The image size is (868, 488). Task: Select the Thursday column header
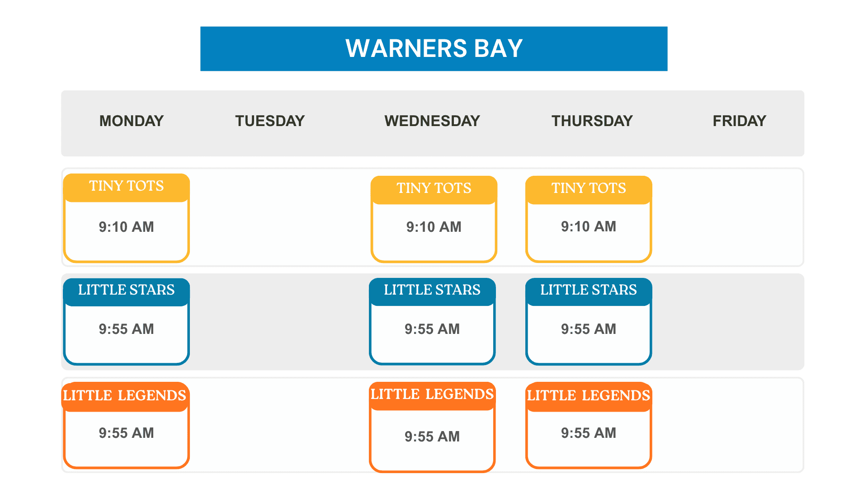(x=592, y=121)
